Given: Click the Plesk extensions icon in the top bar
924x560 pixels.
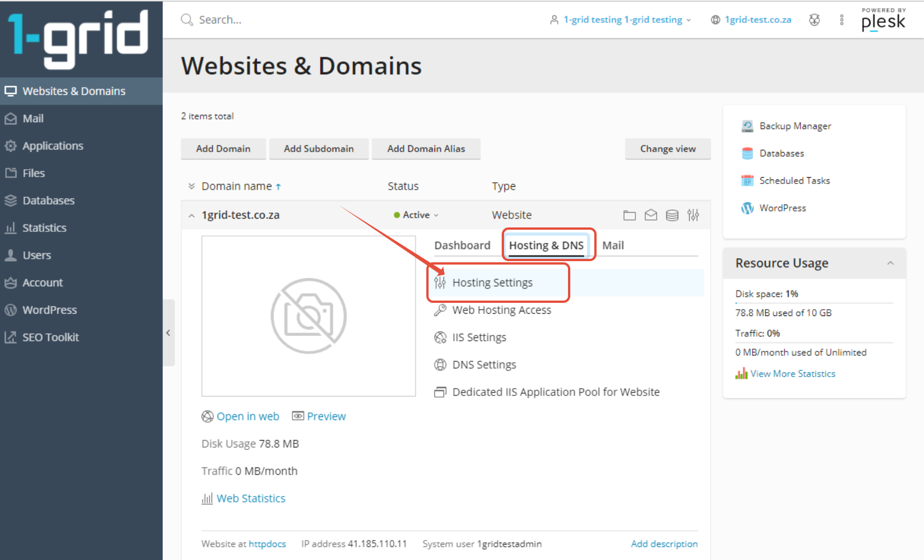Looking at the screenshot, I should (814, 20).
